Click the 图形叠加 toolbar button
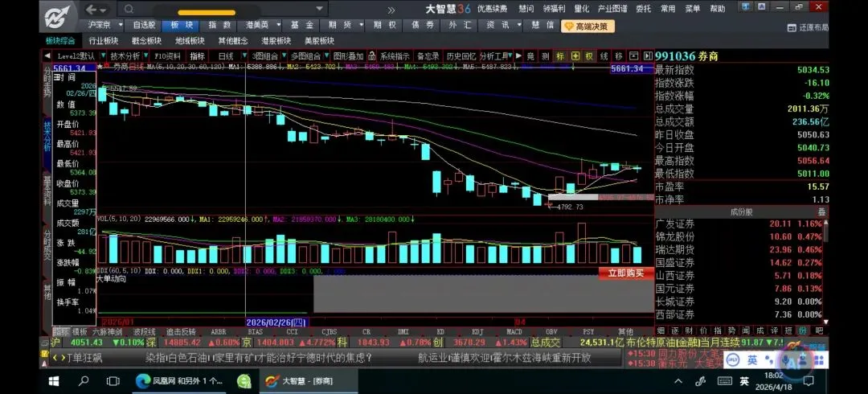Image resolution: width=868 pixels, height=394 pixels. pyautogui.click(x=349, y=56)
